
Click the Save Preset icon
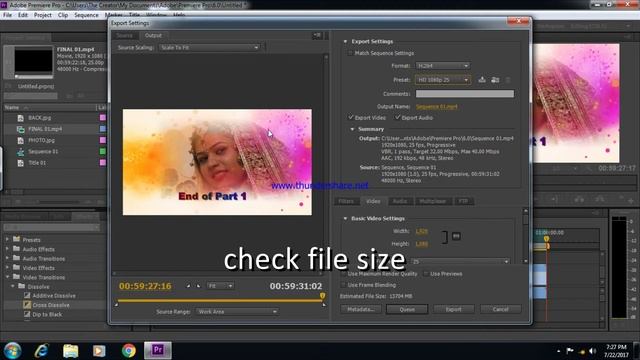click(482, 80)
